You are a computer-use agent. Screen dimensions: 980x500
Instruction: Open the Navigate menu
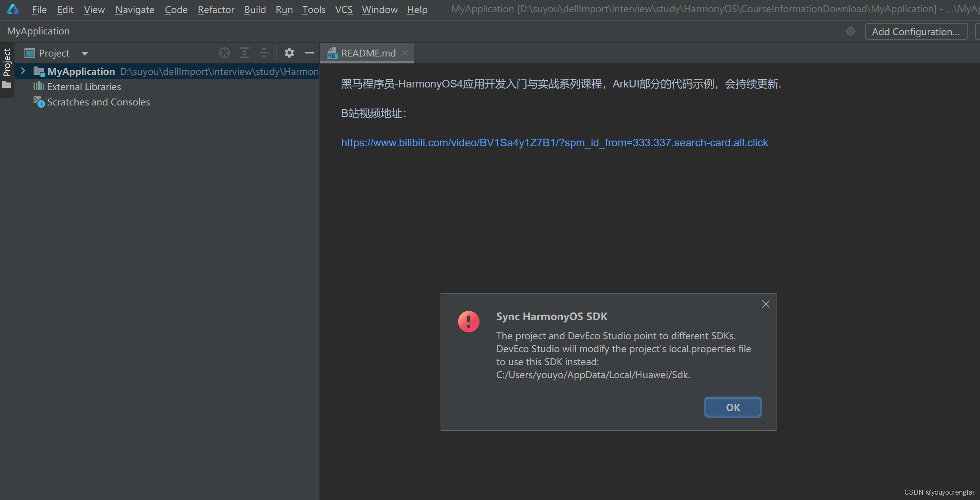(135, 10)
